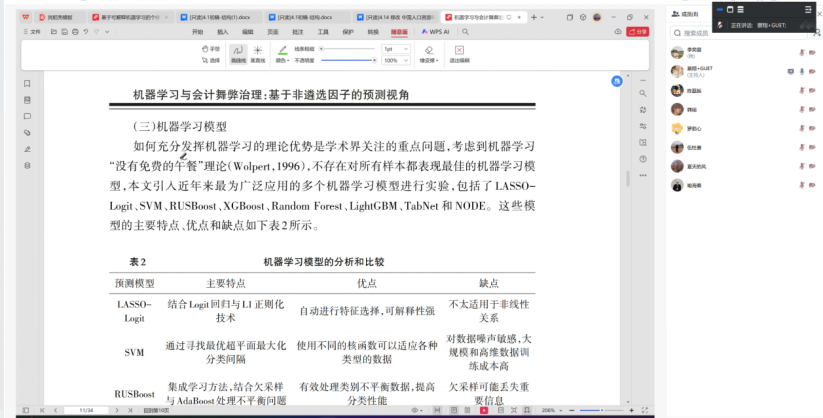Click the undo arrow icon
Viewport: 823px width, 418px height.
pyautogui.click(x=86, y=32)
